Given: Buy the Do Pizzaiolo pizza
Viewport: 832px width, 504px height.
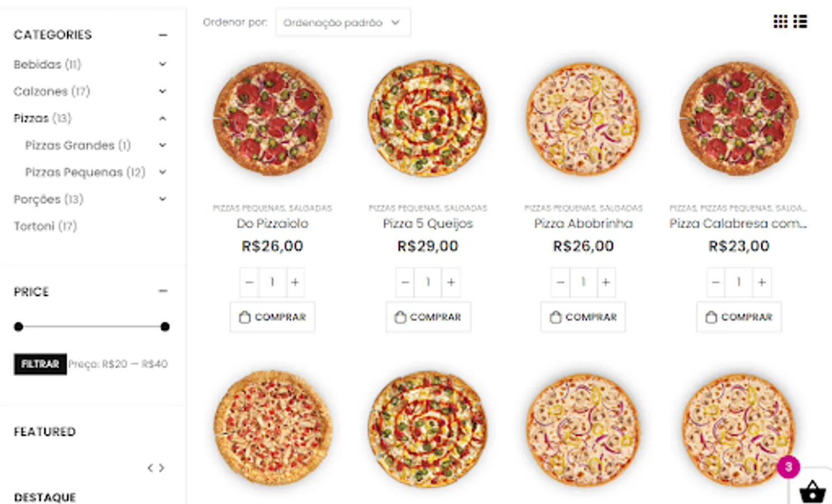Looking at the screenshot, I should point(273,317).
